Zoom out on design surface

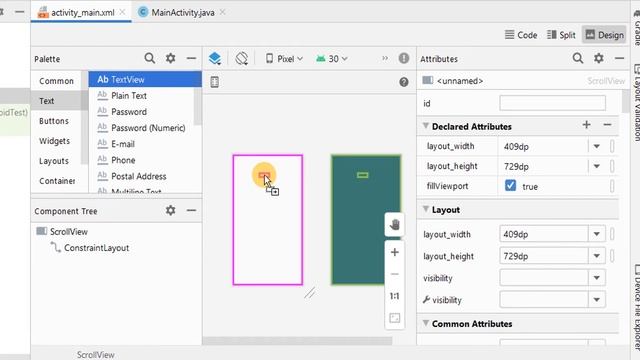pyautogui.click(x=394, y=274)
